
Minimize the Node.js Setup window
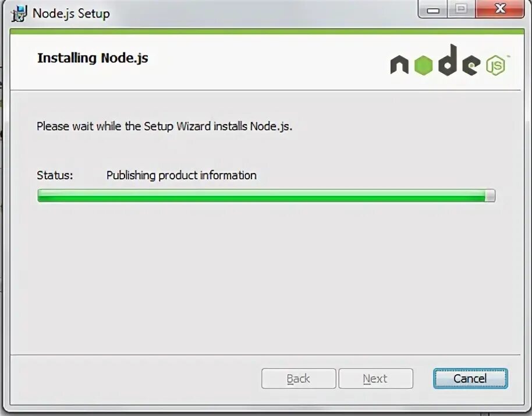click(433, 9)
